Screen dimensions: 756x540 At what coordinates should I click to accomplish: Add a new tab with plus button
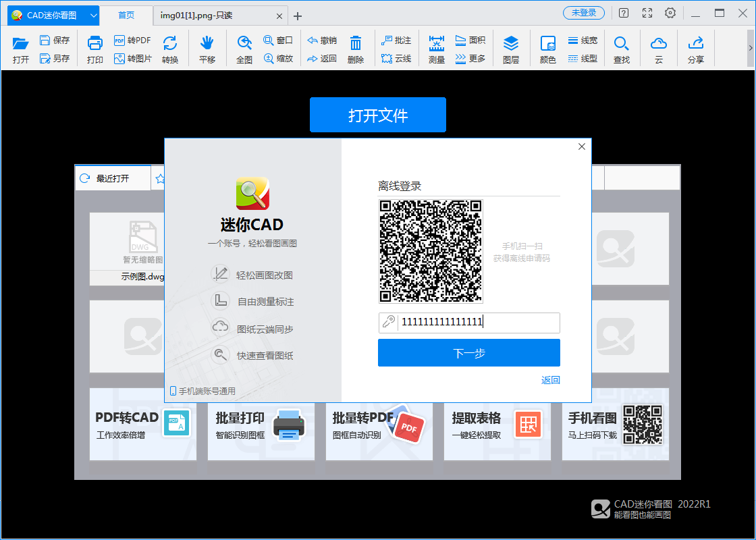(298, 16)
